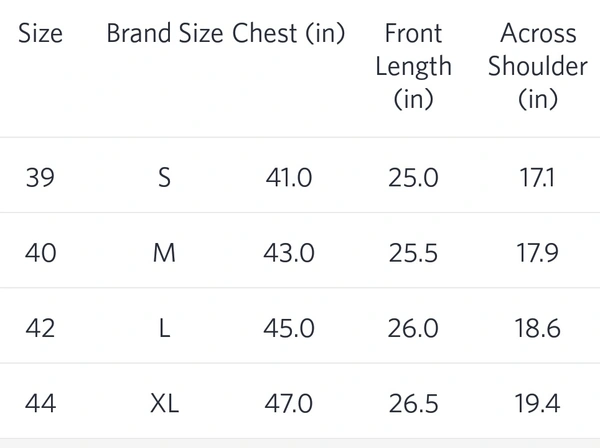Click across shoulder value 18.6
Image resolution: width=600 pixels, height=448 pixels.
[x=538, y=328]
